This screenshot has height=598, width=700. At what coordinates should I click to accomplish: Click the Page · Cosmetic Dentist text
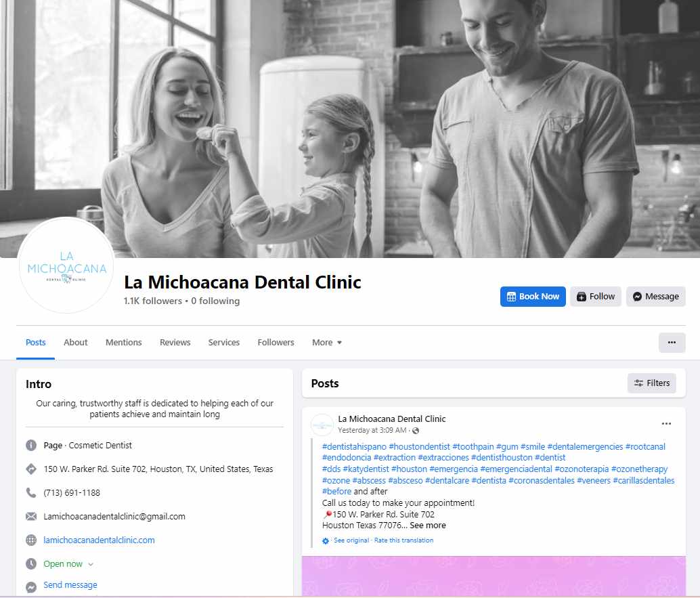click(87, 445)
